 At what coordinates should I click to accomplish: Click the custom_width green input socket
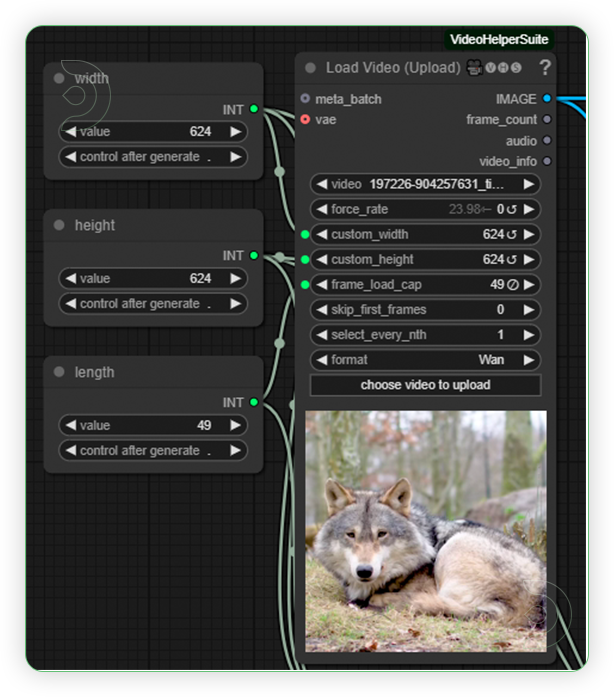click(305, 234)
